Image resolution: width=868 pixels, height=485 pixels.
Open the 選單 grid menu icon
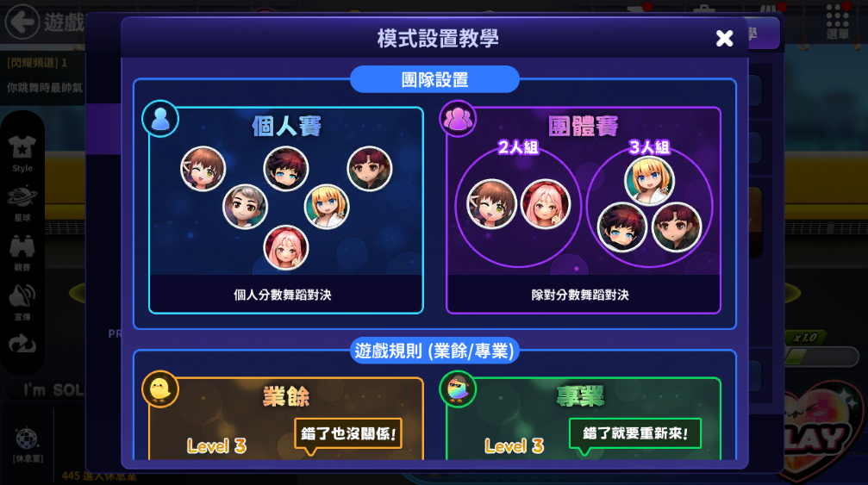(838, 22)
